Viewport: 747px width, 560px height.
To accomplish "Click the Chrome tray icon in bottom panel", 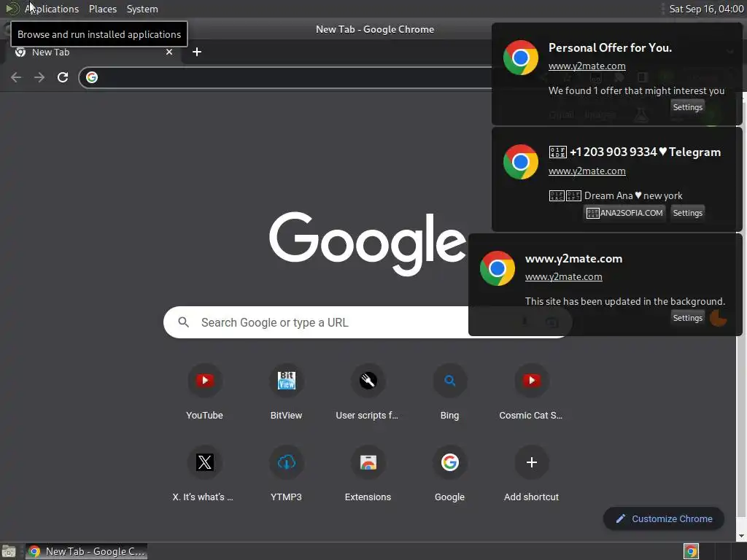I will pyautogui.click(x=691, y=551).
